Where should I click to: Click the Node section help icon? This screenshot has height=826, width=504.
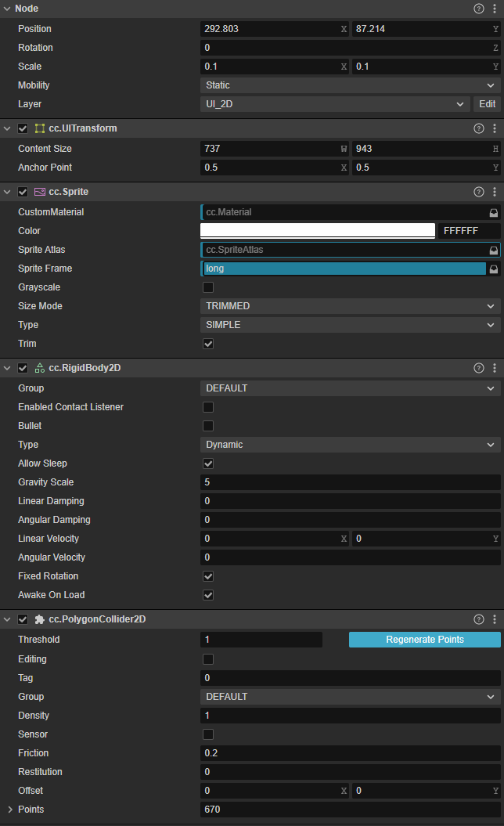coord(479,9)
